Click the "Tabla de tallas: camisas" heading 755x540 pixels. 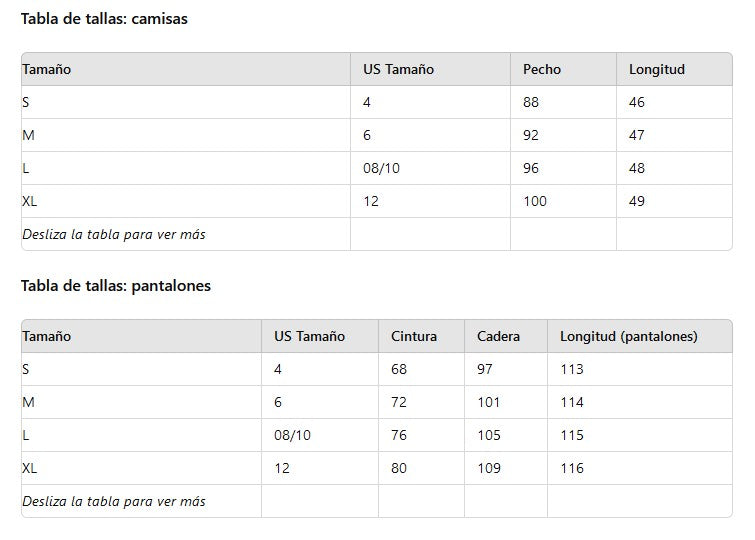pos(104,19)
